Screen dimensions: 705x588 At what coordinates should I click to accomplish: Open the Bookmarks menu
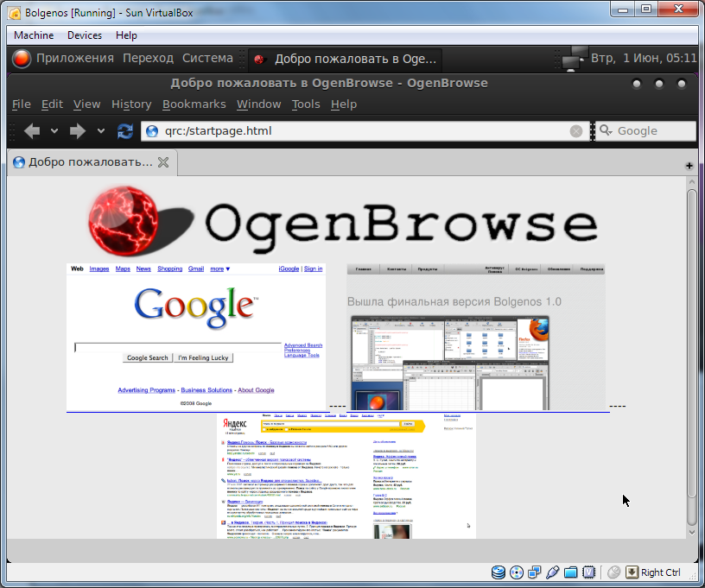pos(194,104)
